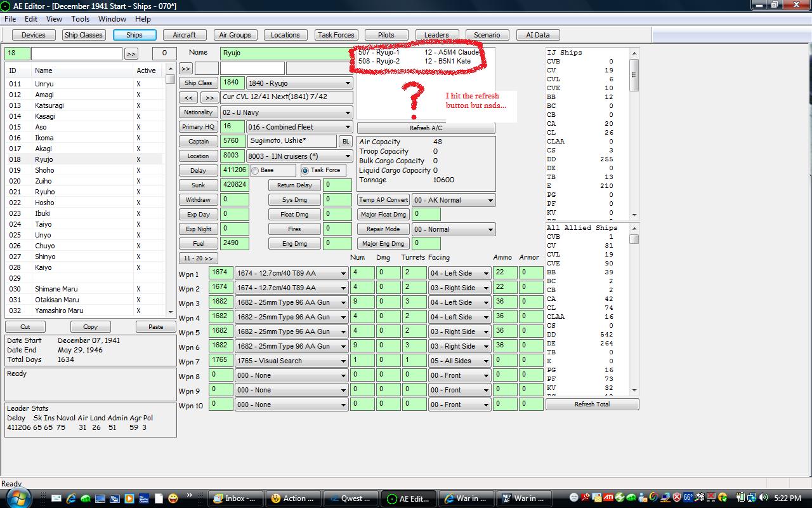Select the Base radio button
This screenshot has width=812, height=508.
(x=255, y=170)
